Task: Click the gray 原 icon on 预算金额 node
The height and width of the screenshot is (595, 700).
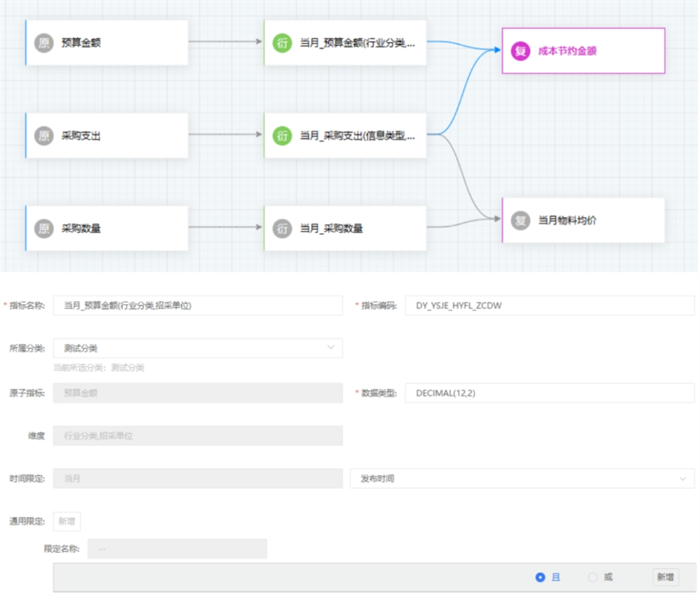Action: [44, 43]
